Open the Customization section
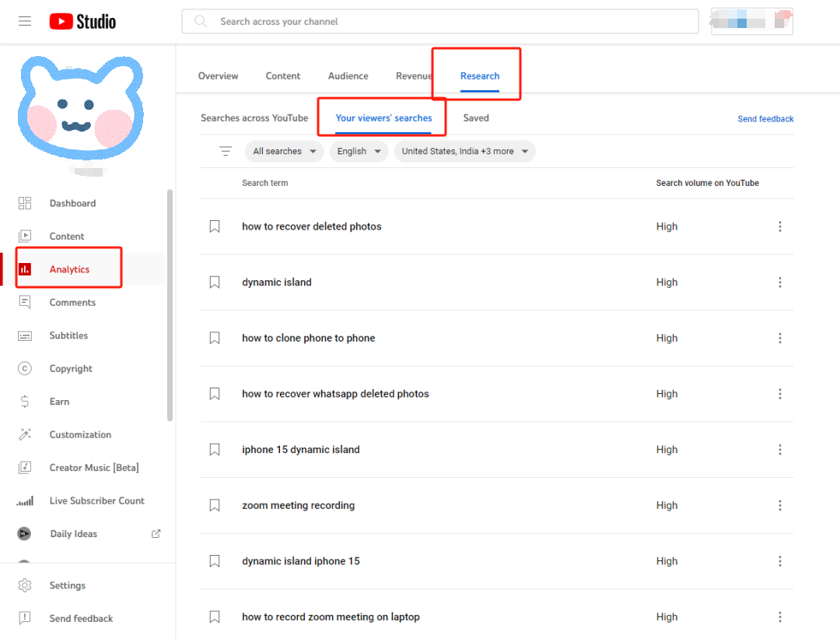Viewport: 840px width, 639px height. [x=80, y=434]
